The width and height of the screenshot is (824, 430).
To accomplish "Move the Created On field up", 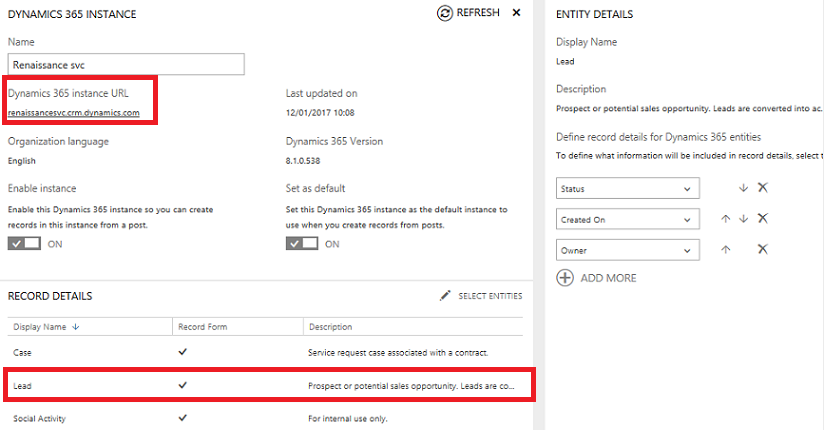I will (726, 219).
